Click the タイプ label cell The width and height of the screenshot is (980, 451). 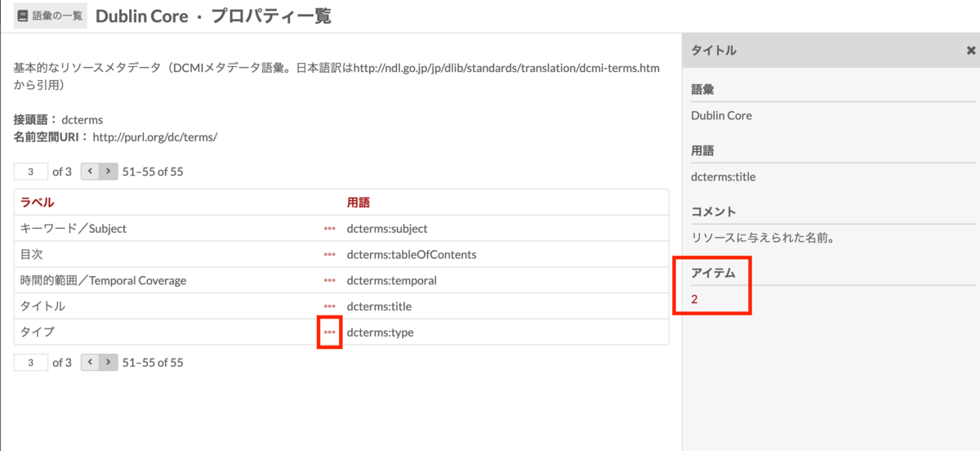point(38,333)
